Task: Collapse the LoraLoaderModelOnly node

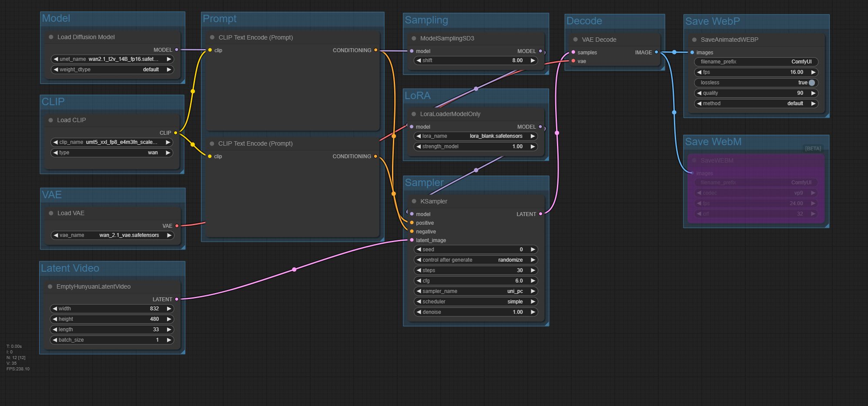Action: [414, 114]
